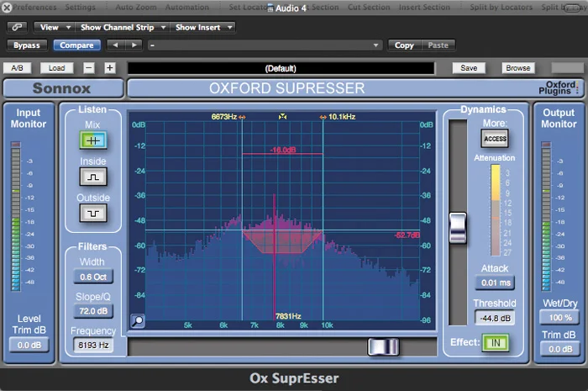Click the input Level Trim 0.0 dB field
The width and height of the screenshot is (588, 391).
pos(29,346)
